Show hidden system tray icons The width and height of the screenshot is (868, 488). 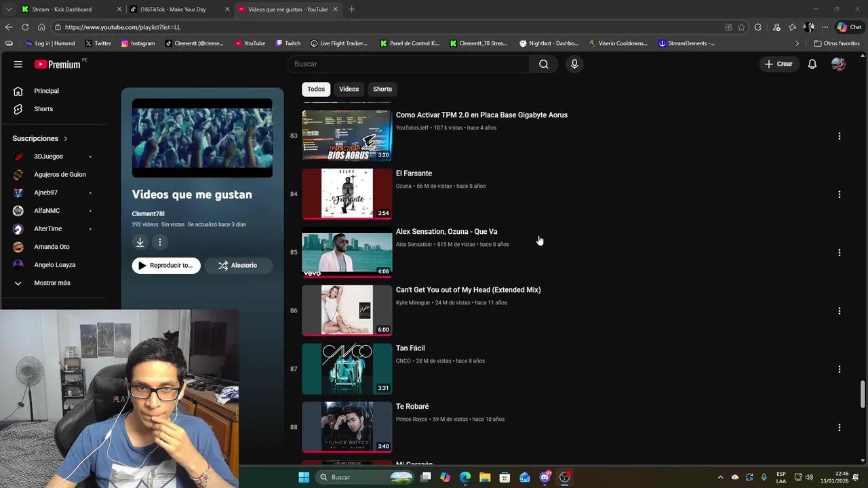pyautogui.click(x=720, y=477)
